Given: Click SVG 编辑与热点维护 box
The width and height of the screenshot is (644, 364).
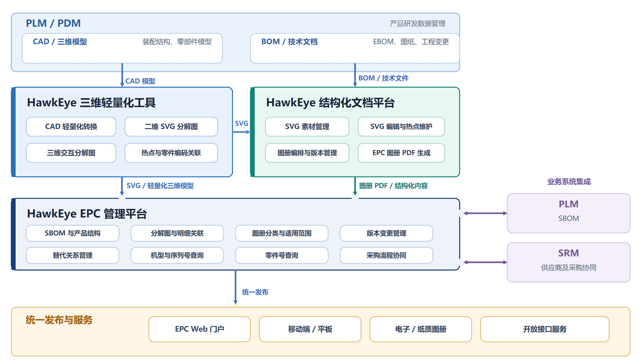Looking at the screenshot, I should pos(401,127).
